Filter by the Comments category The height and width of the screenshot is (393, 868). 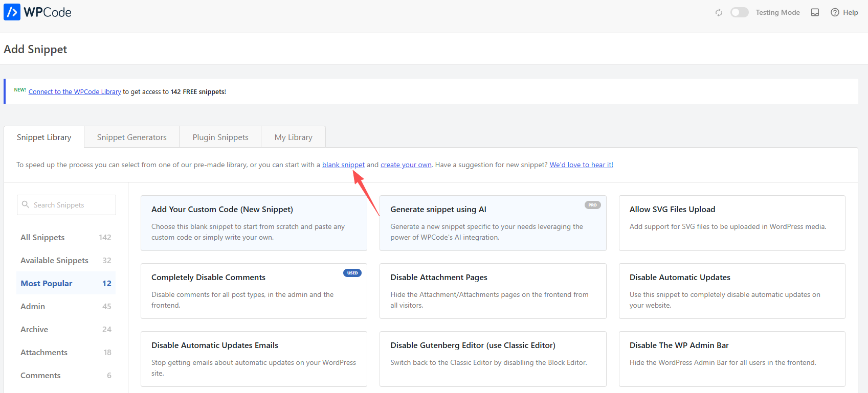pyautogui.click(x=66, y=375)
